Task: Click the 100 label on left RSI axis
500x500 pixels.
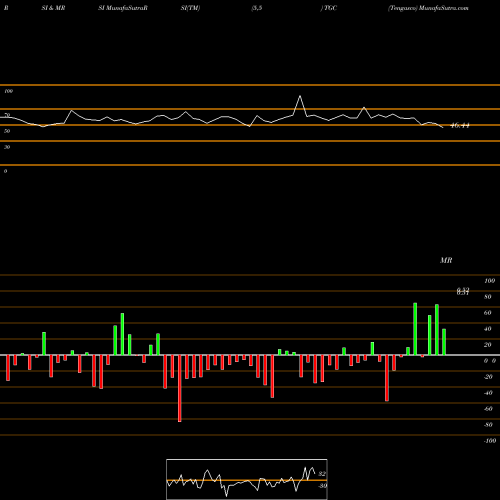Action: 8,91
